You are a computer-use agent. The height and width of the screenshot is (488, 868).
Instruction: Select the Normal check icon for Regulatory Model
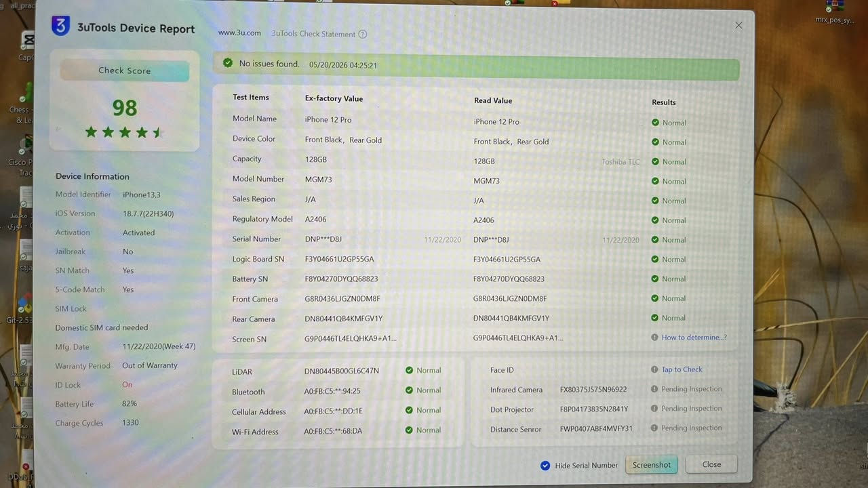click(x=655, y=220)
